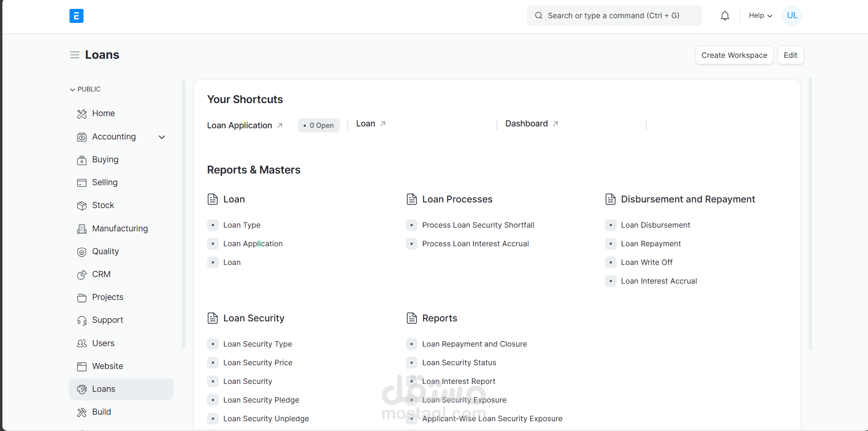Click the sidebar scrollbar
This screenshot has width=868, height=431.
click(183, 215)
